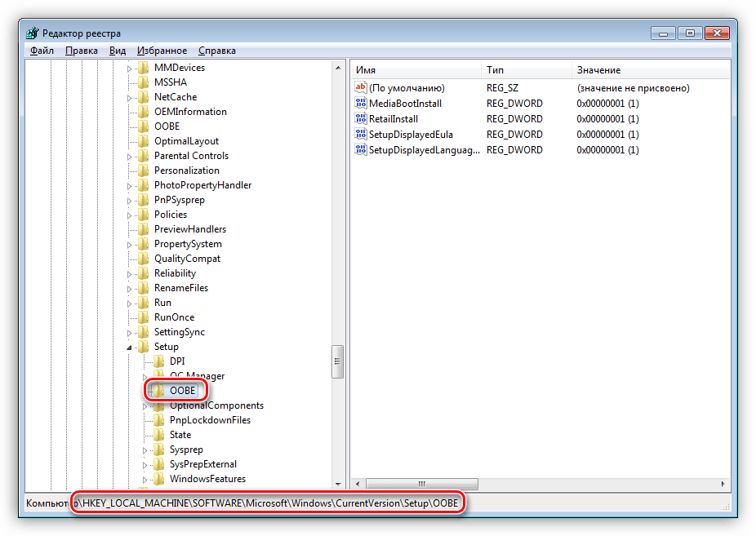The height and width of the screenshot is (536, 756).
Task: Select the RetailInstall value name
Action: click(x=394, y=119)
